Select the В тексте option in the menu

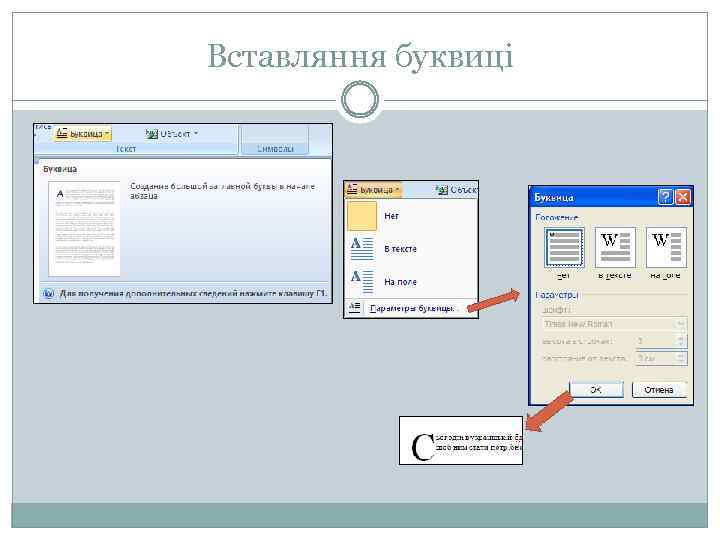click(411, 249)
